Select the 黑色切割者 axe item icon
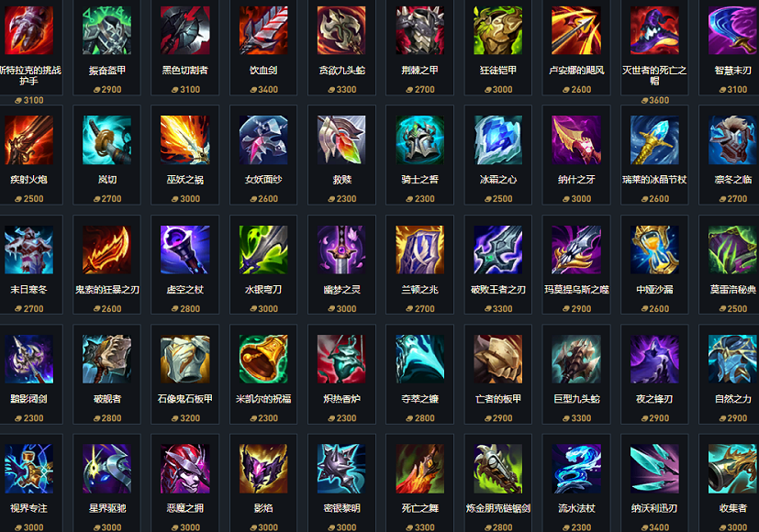This screenshot has width=759, height=532. coord(184,30)
